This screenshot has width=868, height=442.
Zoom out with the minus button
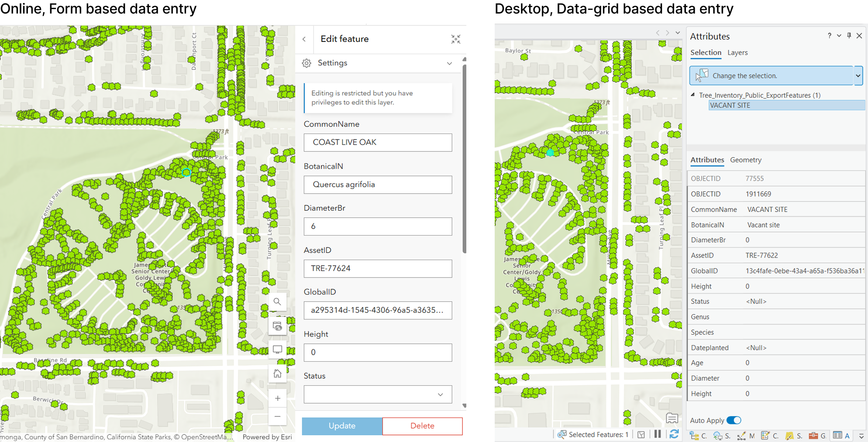277,416
